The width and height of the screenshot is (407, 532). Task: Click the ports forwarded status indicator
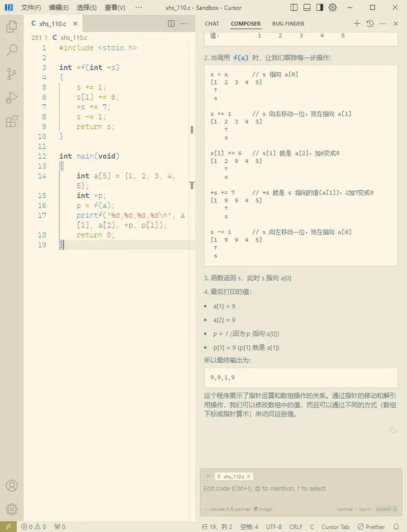click(60, 527)
